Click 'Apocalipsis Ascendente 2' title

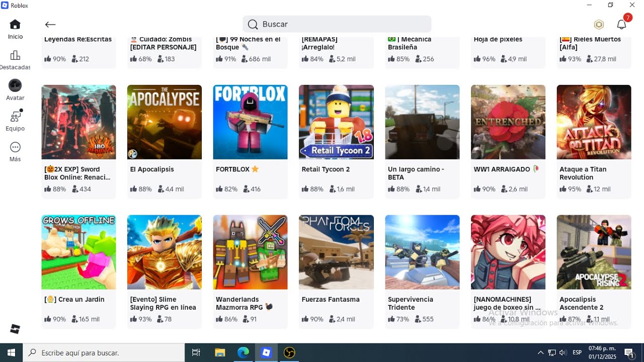[582, 304]
